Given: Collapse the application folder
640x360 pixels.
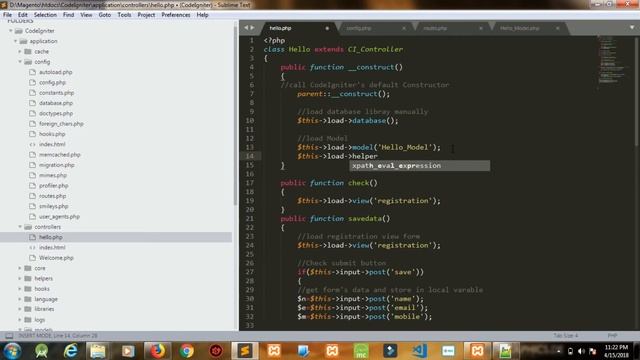Looking at the screenshot, I should [x=16, y=41].
